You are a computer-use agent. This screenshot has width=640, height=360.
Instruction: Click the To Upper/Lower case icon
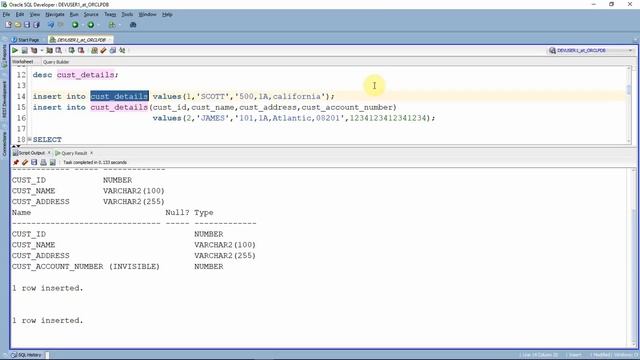coord(122,51)
